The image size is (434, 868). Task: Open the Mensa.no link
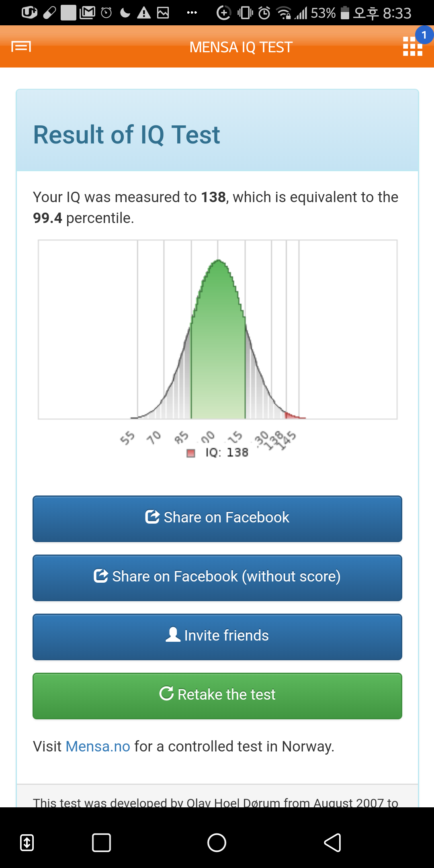[98, 746]
